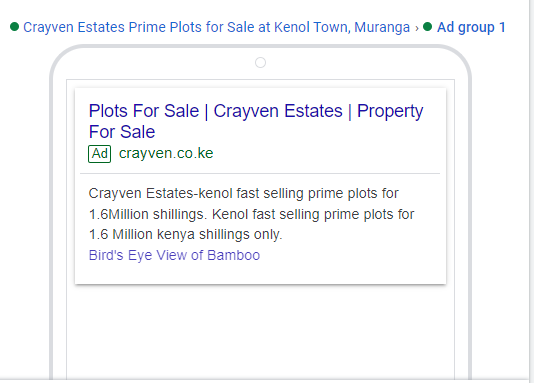Open the Bird's Eye View of Bamboo sitelink

pyautogui.click(x=174, y=255)
